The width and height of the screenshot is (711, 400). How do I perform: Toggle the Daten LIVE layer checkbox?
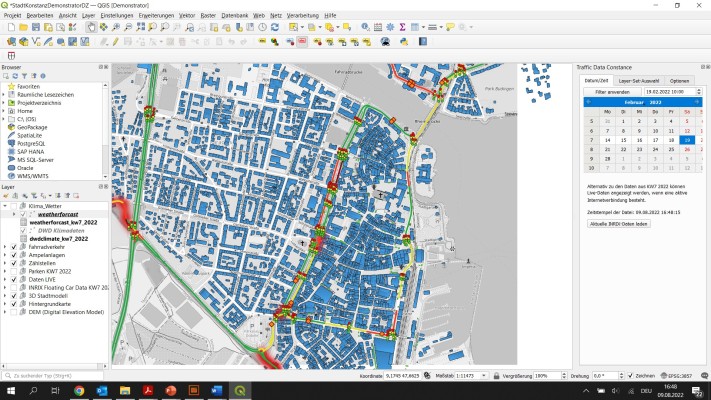click(14, 280)
